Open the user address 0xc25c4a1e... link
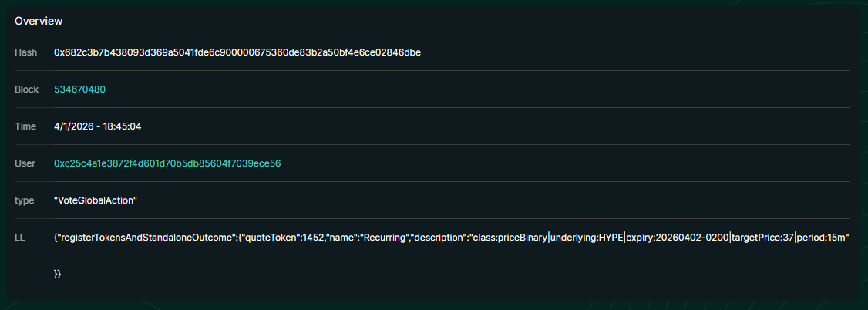Screen dimensions: 868x310 [167, 163]
